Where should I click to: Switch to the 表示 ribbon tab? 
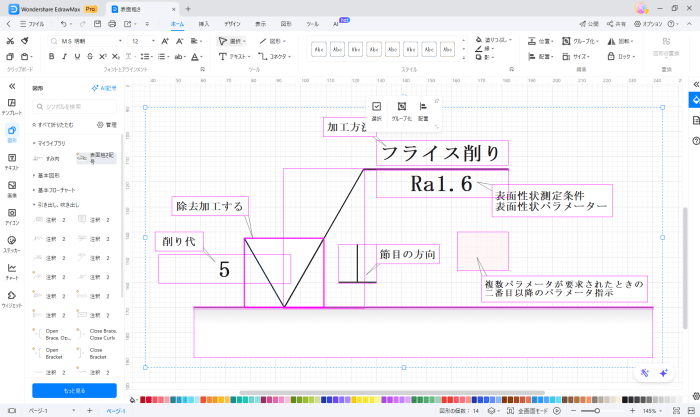click(260, 24)
